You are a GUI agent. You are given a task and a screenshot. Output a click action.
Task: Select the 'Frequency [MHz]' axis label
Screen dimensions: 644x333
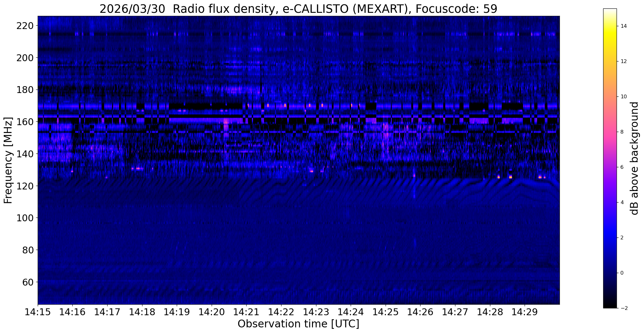coord(8,160)
